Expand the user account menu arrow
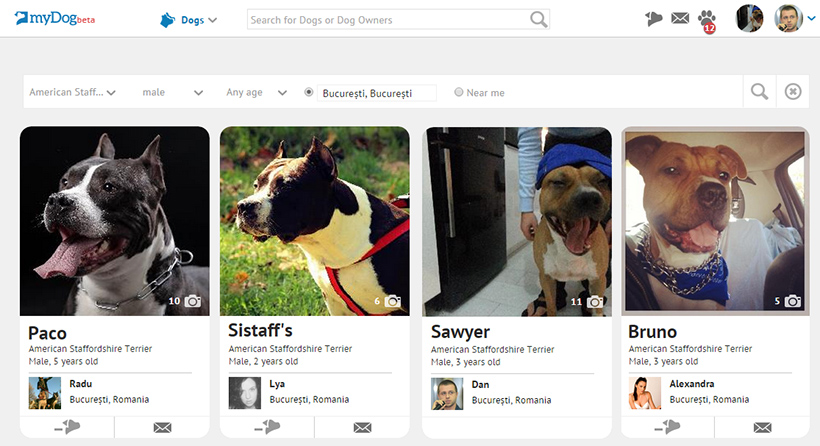The image size is (820, 446). (811, 18)
